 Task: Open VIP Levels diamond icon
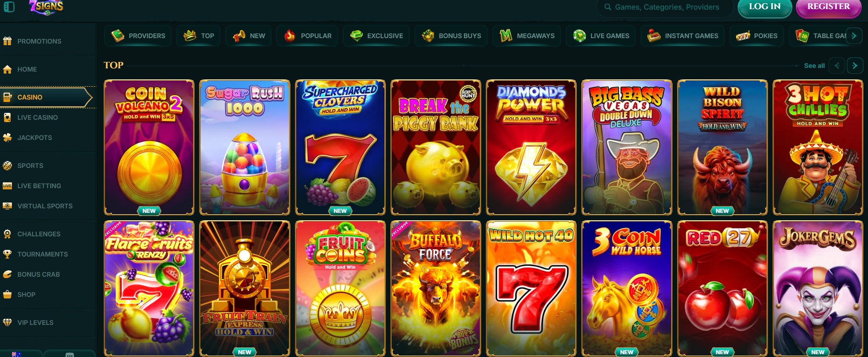click(x=7, y=323)
